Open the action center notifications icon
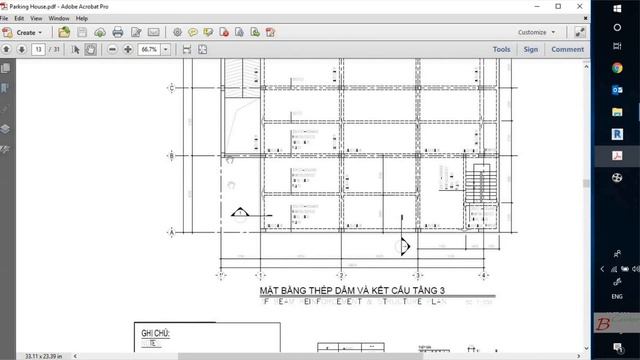Viewport: 640px width, 360px height. coord(618,348)
